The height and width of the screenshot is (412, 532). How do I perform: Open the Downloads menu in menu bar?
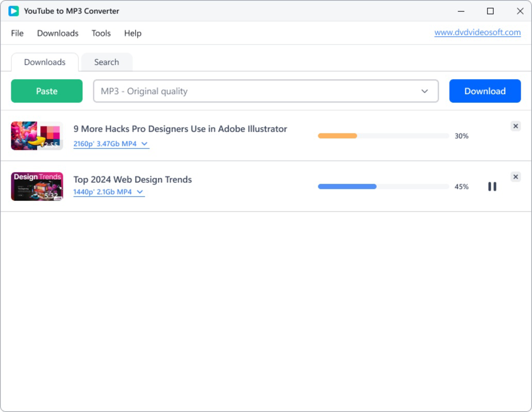pos(58,33)
